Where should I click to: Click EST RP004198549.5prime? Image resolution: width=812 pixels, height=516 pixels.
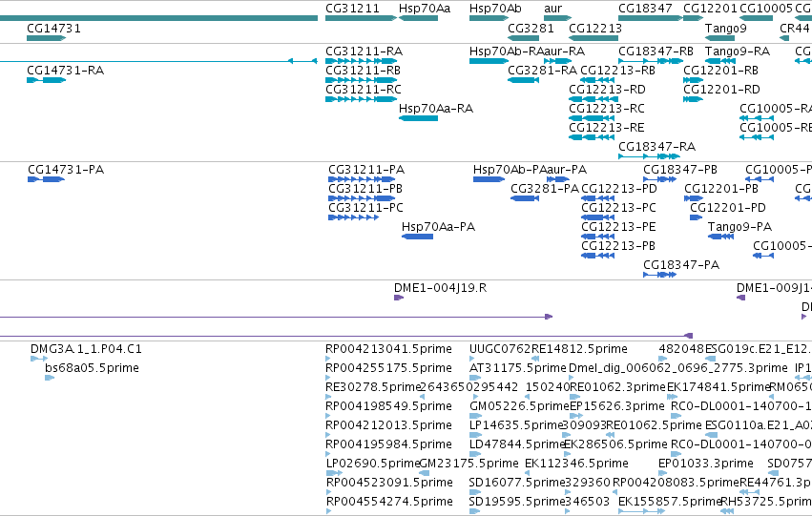click(328, 416)
